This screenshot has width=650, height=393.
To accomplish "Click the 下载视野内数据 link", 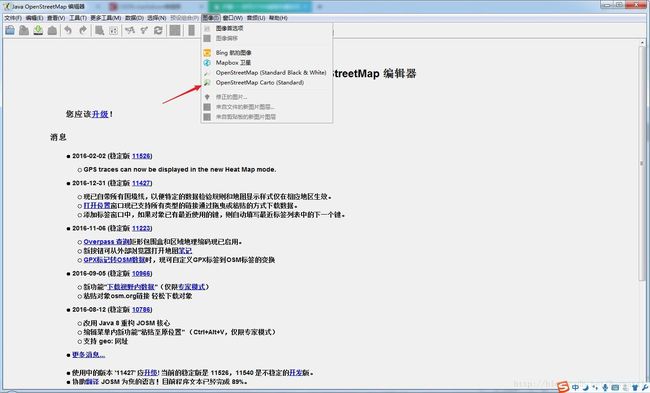I will 131,287.
